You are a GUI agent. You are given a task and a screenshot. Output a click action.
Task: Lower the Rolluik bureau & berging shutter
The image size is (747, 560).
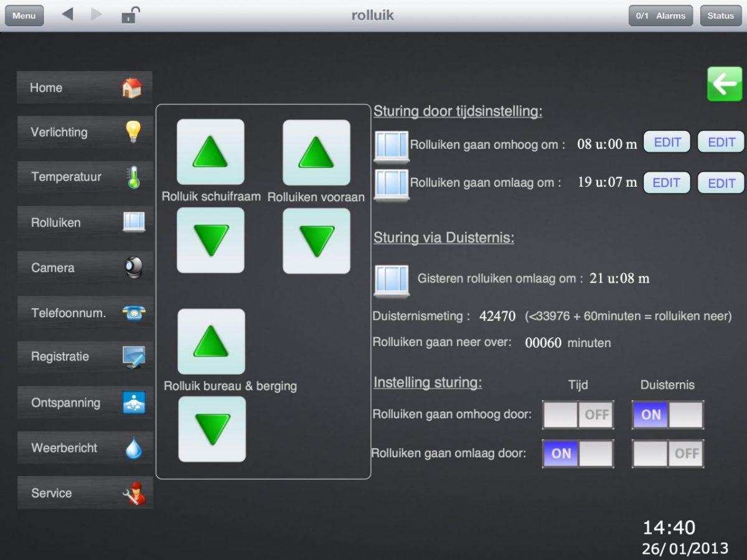coord(212,429)
